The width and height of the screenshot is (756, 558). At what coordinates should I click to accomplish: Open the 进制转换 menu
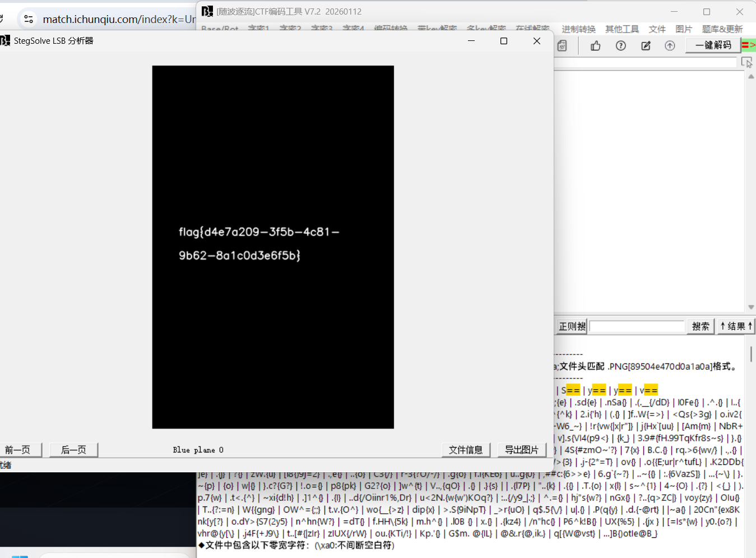point(578,29)
